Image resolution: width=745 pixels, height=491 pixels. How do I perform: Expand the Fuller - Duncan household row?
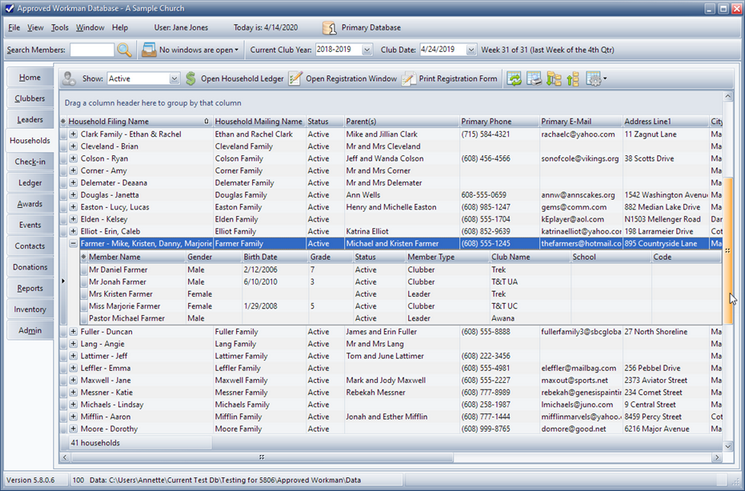coord(73,331)
